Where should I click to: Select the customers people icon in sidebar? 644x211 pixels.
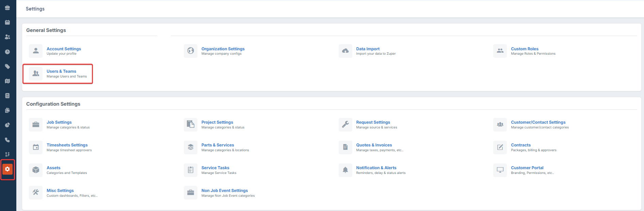coord(7,37)
